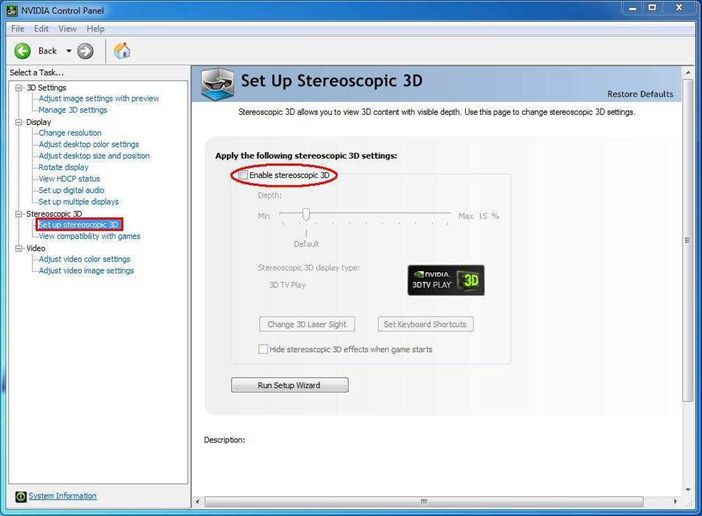Toggle Hide stereoscopic 3D effects checkbox

point(263,350)
